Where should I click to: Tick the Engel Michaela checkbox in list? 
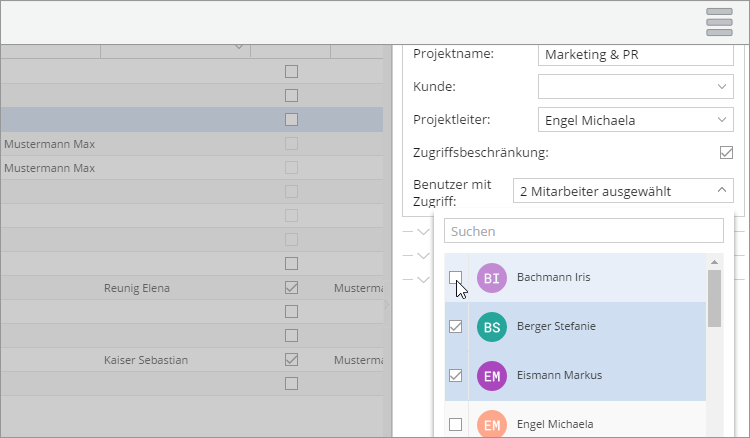(x=456, y=424)
